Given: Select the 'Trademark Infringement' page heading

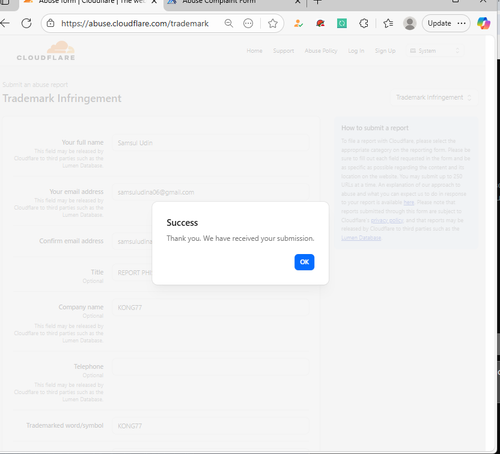Looking at the screenshot, I should pyautogui.click(x=62, y=98).
